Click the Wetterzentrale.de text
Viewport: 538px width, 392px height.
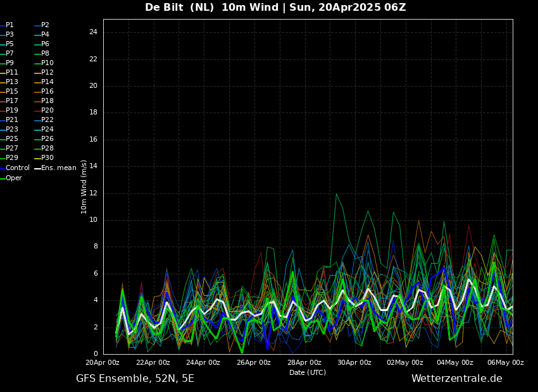(x=457, y=379)
